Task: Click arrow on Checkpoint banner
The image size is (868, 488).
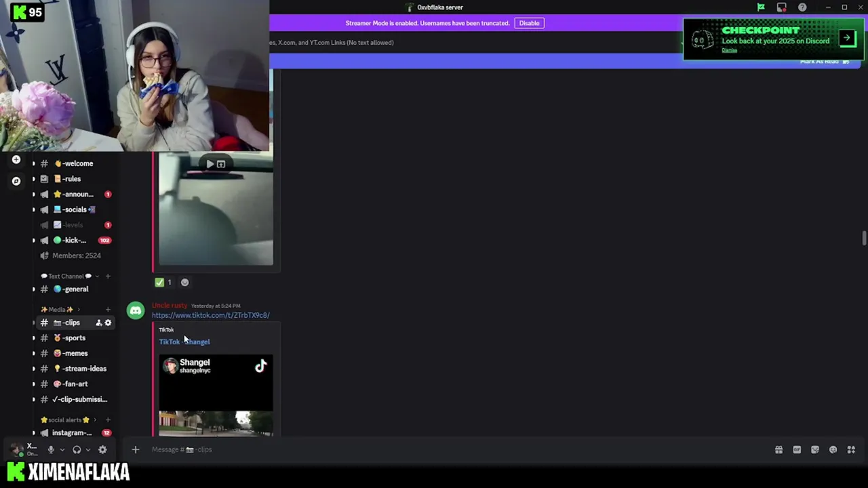Action: click(848, 38)
